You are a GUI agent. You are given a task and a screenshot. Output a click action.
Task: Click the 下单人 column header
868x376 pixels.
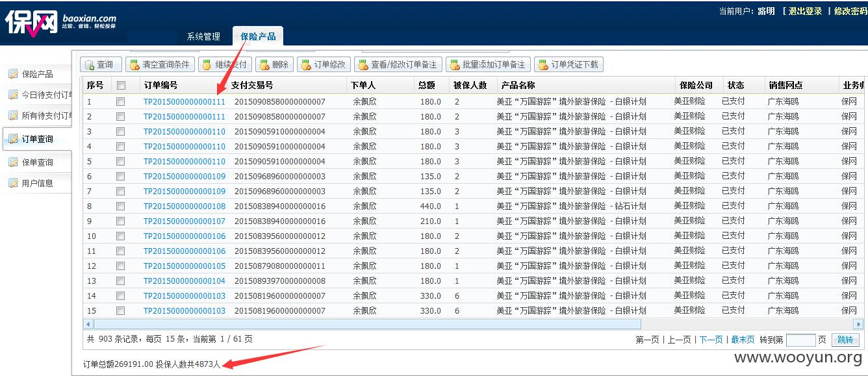click(x=363, y=85)
